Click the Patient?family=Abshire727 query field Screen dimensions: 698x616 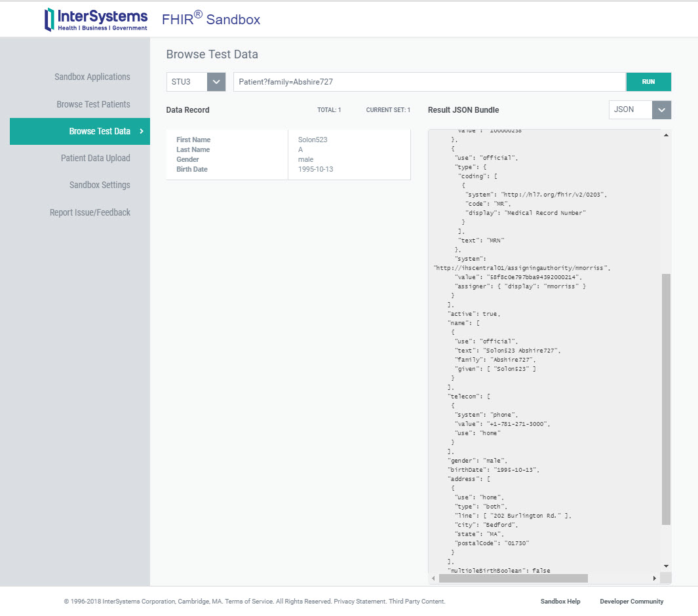(x=429, y=82)
